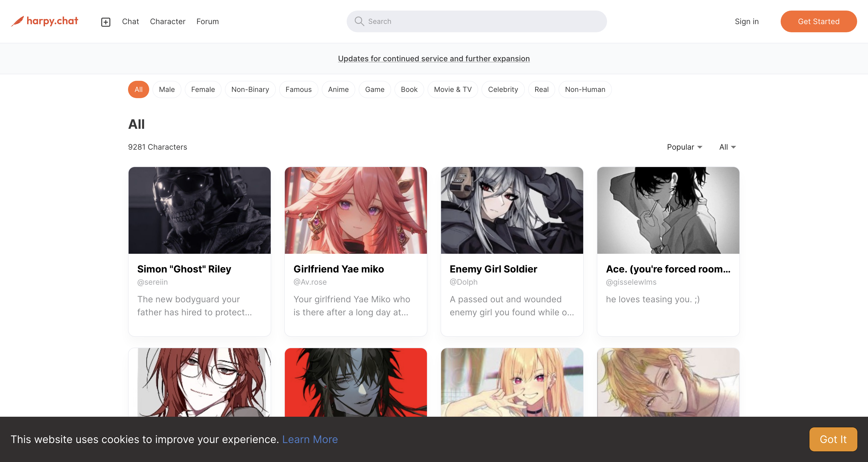Click the magnifier icon in search bar
This screenshot has width=868, height=462.
(x=359, y=21)
